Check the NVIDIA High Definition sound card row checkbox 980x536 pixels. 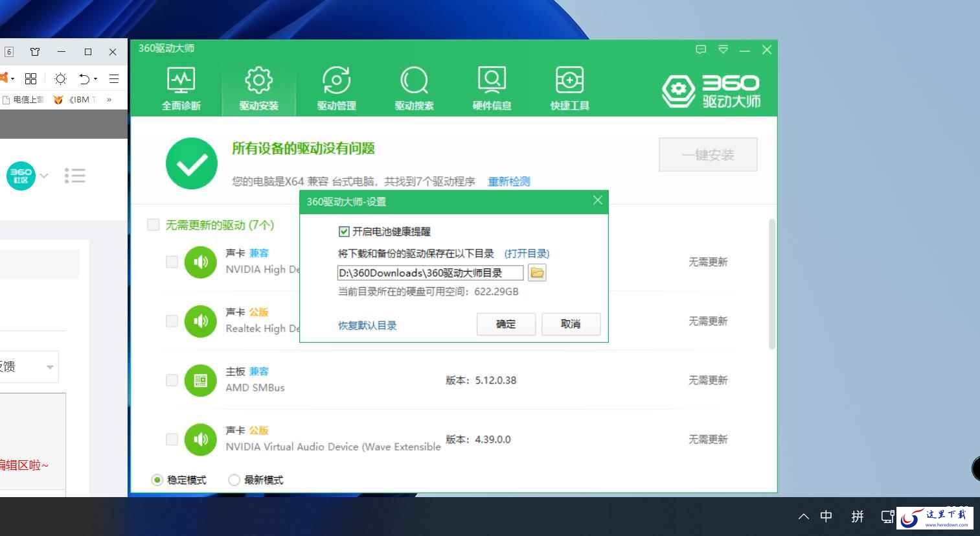(172, 262)
